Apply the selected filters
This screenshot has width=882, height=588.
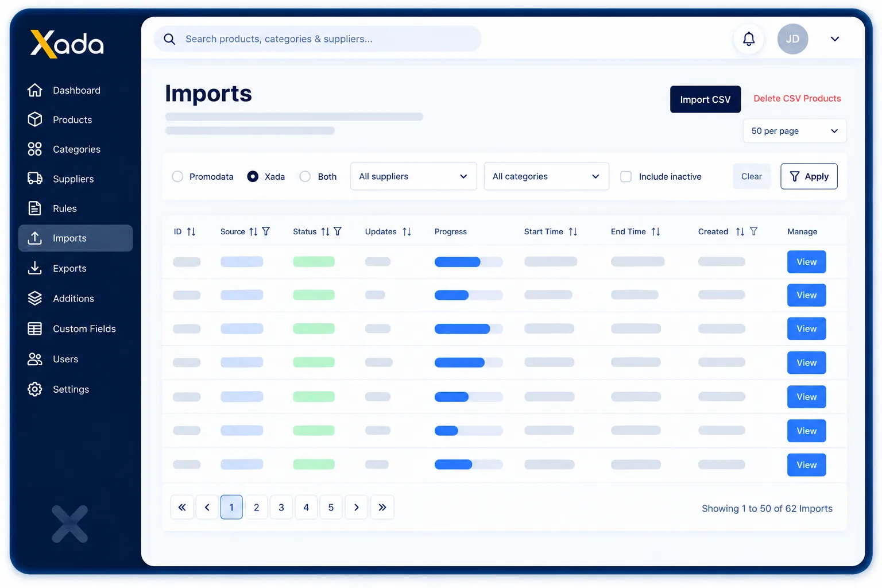[808, 176]
